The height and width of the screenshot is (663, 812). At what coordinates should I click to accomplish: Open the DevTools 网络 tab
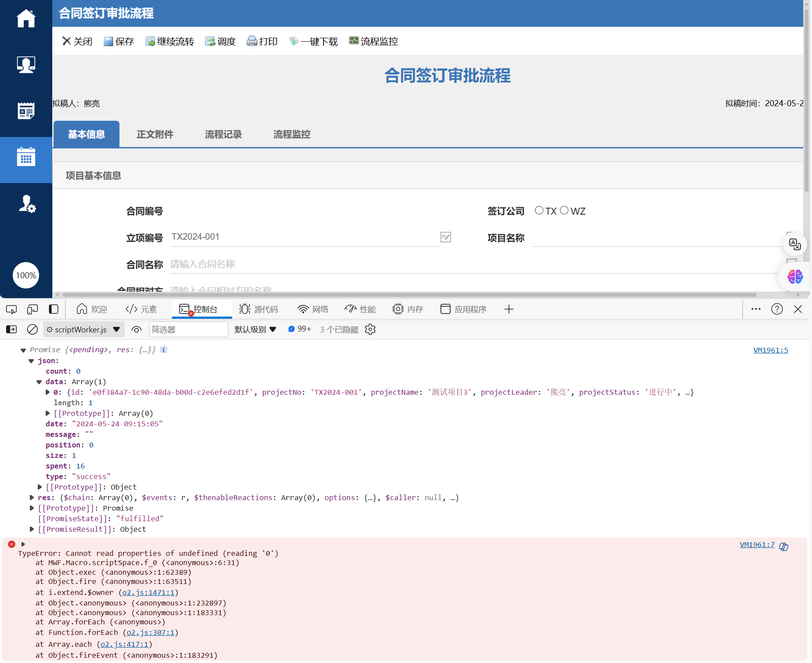(313, 309)
